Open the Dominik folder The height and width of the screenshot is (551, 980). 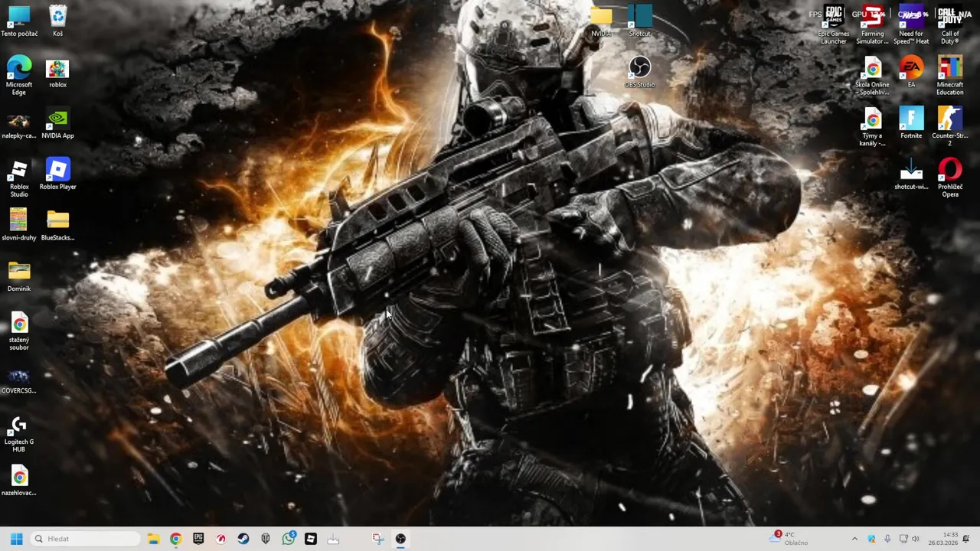tap(19, 277)
